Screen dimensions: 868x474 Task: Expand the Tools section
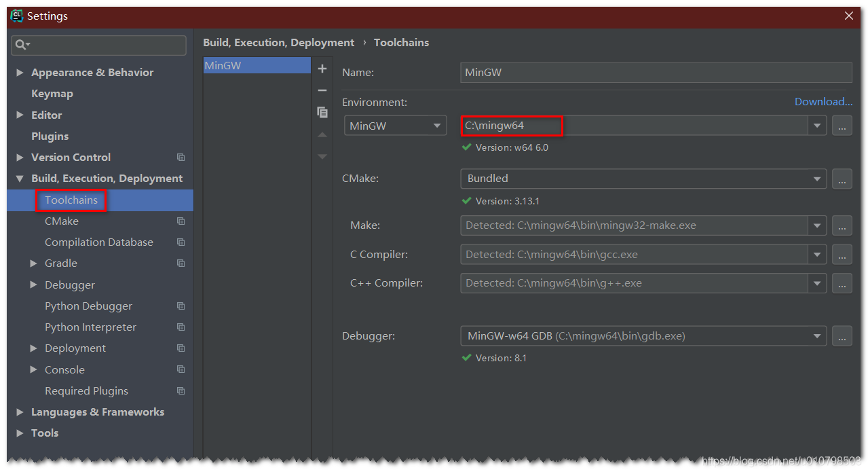(x=20, y=433)
